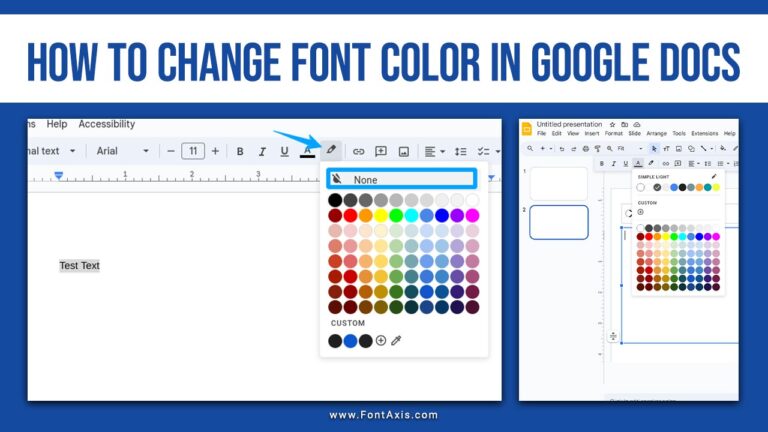Choose None in the highlight color panel
The image size is (768, 432).
(402, 179)
